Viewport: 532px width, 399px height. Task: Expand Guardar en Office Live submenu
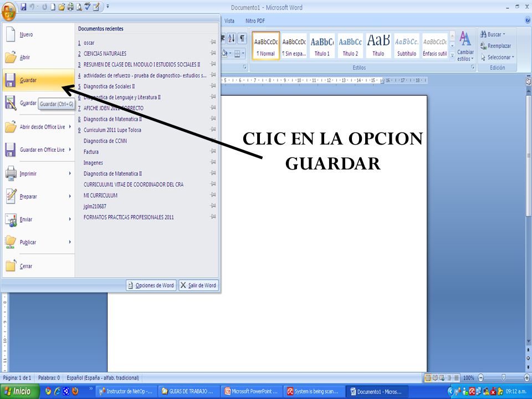tap(38, 150)
